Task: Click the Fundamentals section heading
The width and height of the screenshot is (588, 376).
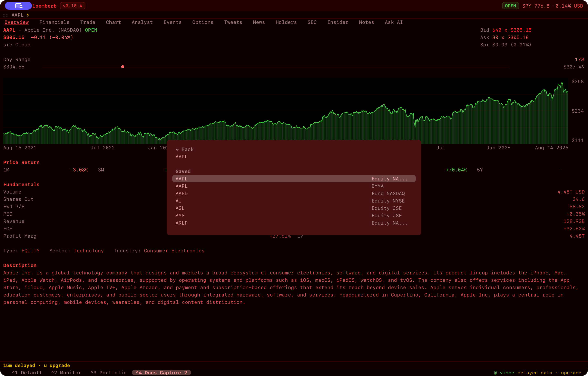Action: [x=21, y=185]
